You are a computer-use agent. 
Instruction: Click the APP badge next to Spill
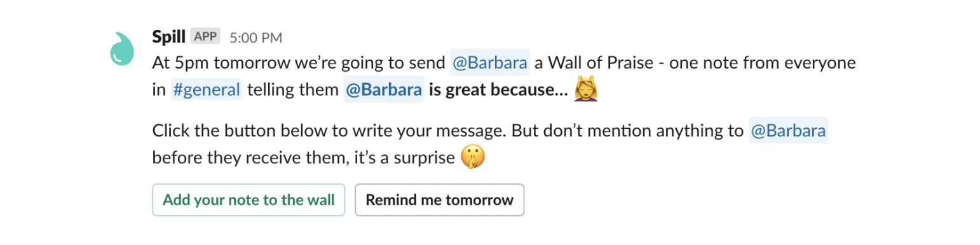coord(205,37)
